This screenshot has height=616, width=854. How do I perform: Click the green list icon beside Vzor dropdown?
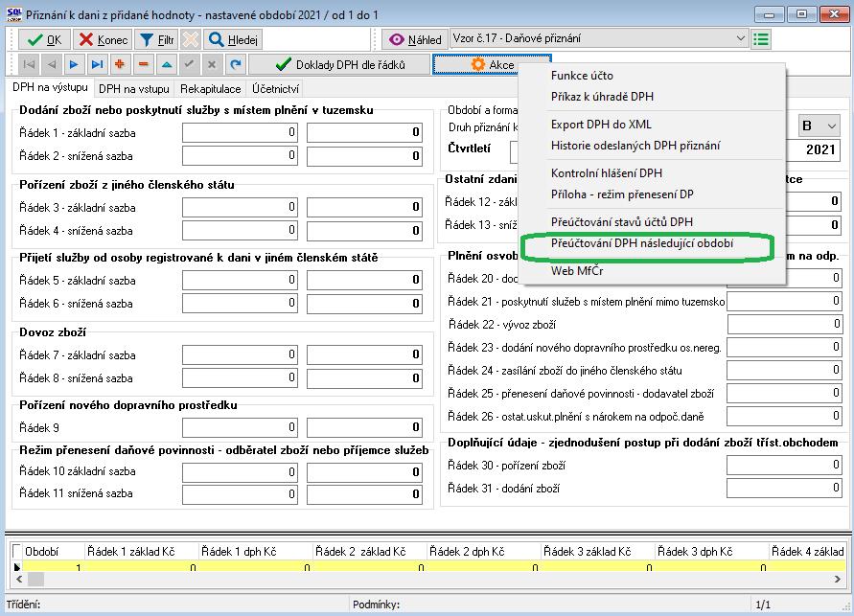click(x=761, y=39)
